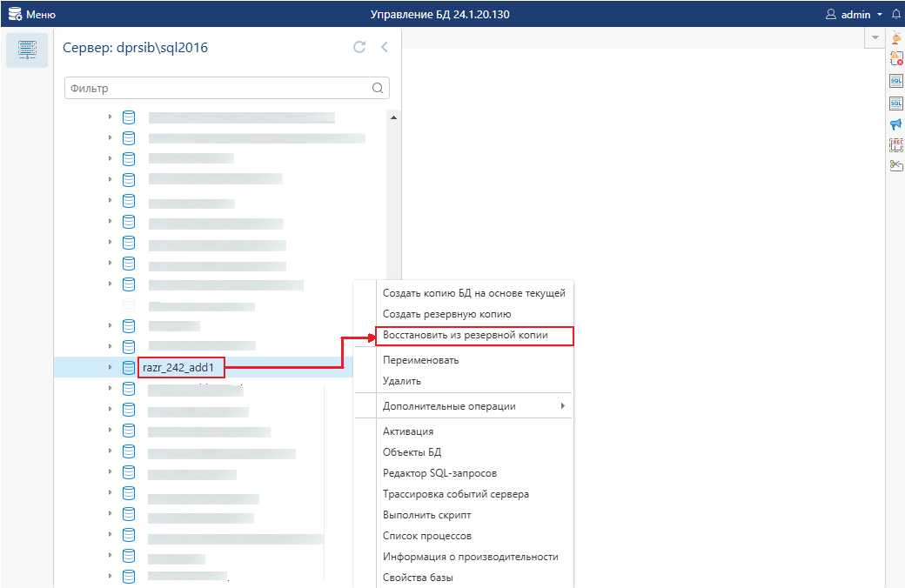This screenshot has width=905, height=588.
Task: Focus the Фильтр search field
Action: click(227, 88)
